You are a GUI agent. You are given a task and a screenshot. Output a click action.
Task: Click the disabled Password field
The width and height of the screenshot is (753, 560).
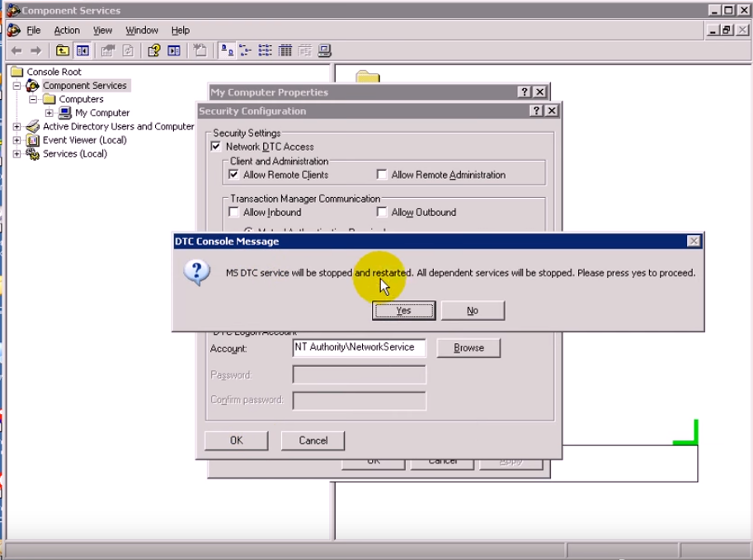359,374
